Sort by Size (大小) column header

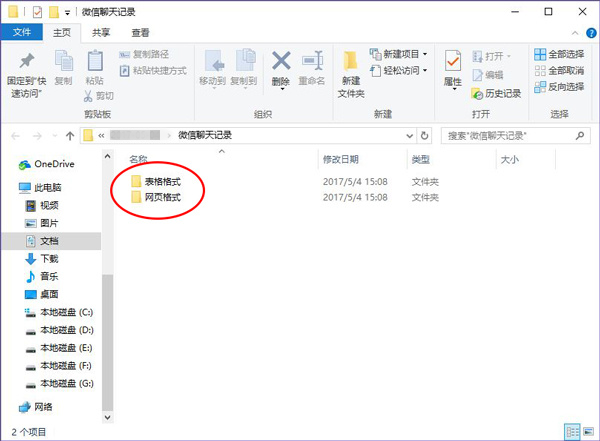(510, 159)
